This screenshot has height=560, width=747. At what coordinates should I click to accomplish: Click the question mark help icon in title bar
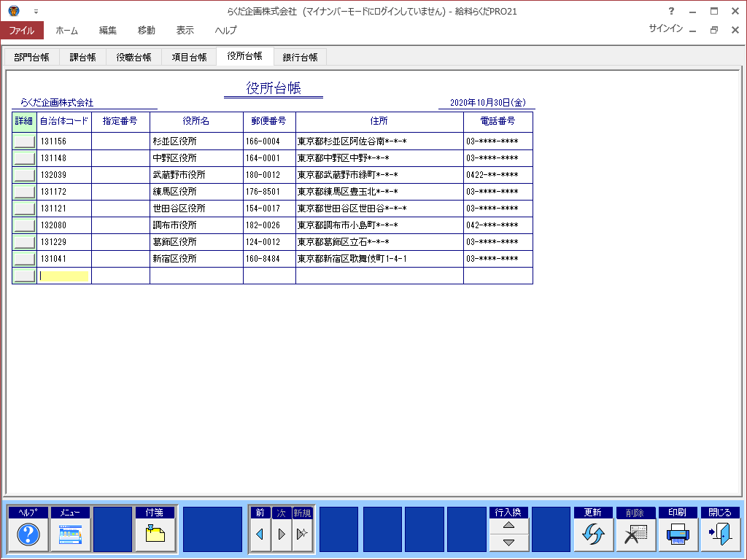[671, 11]
